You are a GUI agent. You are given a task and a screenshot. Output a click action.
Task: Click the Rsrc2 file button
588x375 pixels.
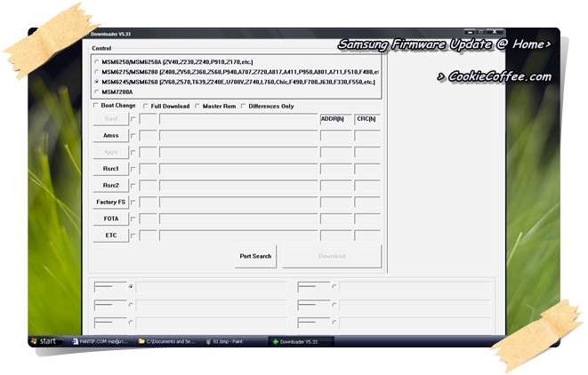coord(110,186)
